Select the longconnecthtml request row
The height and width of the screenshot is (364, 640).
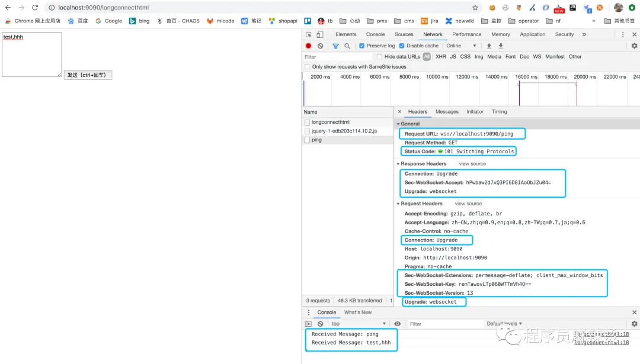(348, 122)
